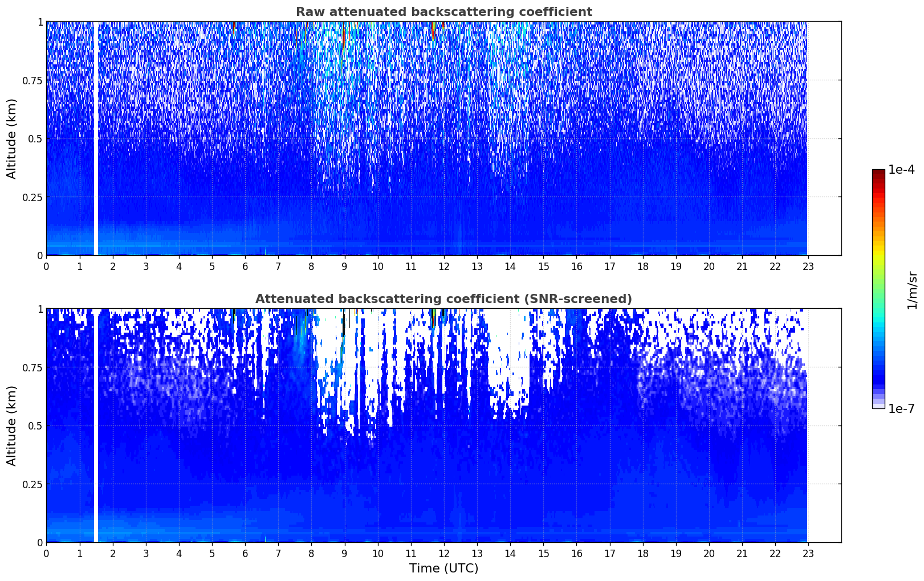924x581 pixels.
Task: Click the 0.75 altitude tick on top plot
Action: coord(32,80)
